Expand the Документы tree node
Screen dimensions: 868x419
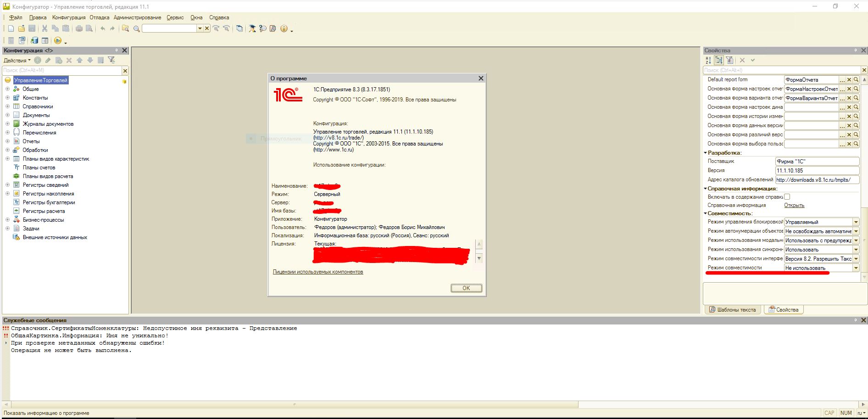coord(7,115)
